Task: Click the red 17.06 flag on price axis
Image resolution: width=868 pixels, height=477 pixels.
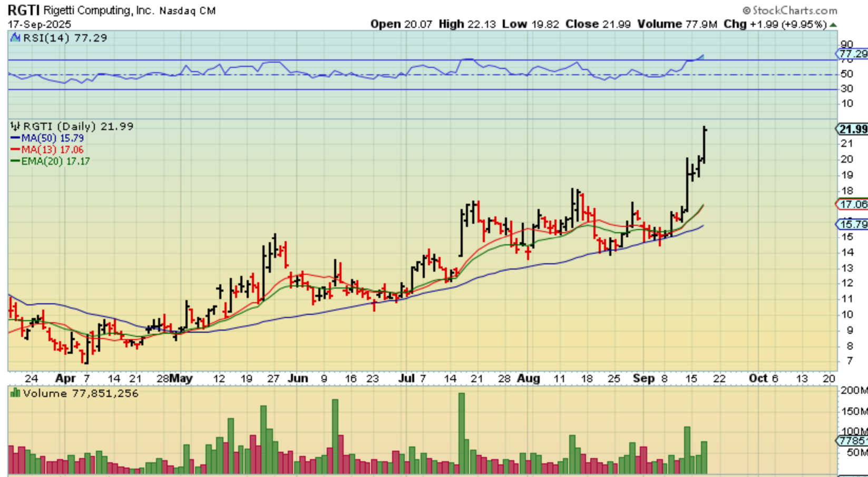Action: 852,204
